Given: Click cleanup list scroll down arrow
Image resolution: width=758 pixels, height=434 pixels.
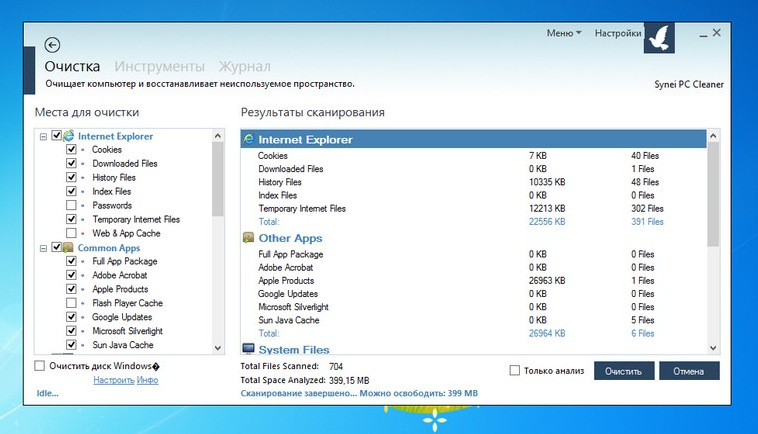Looking at the screenshot, I should [x=218, y=348].
